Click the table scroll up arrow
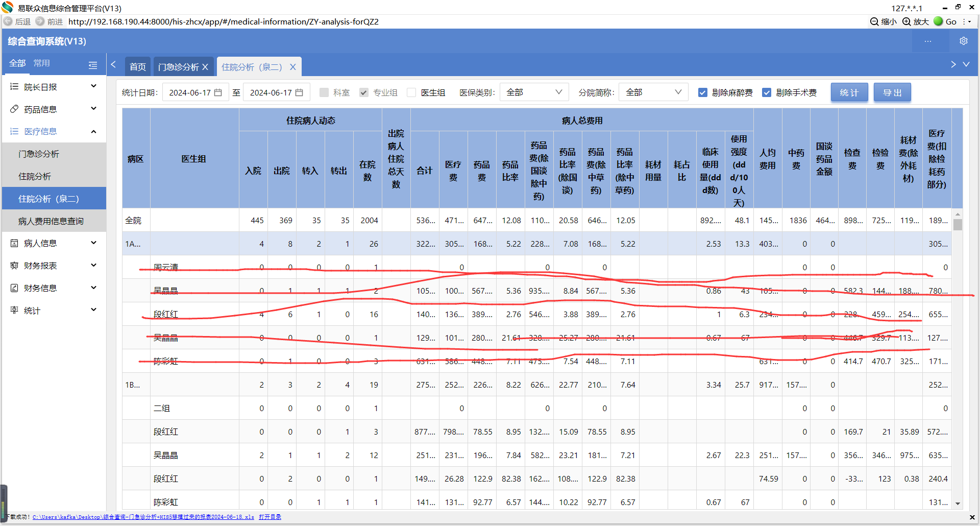The image size is (980, 526). tap(958, 214)
